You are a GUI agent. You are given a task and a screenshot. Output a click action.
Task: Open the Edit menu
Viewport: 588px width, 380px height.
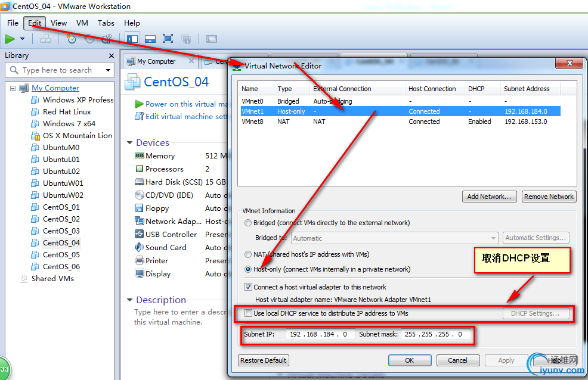click(35, 23)
